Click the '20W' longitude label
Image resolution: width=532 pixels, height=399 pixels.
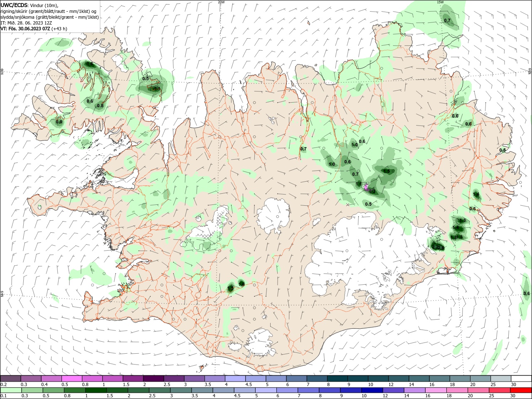221,2
